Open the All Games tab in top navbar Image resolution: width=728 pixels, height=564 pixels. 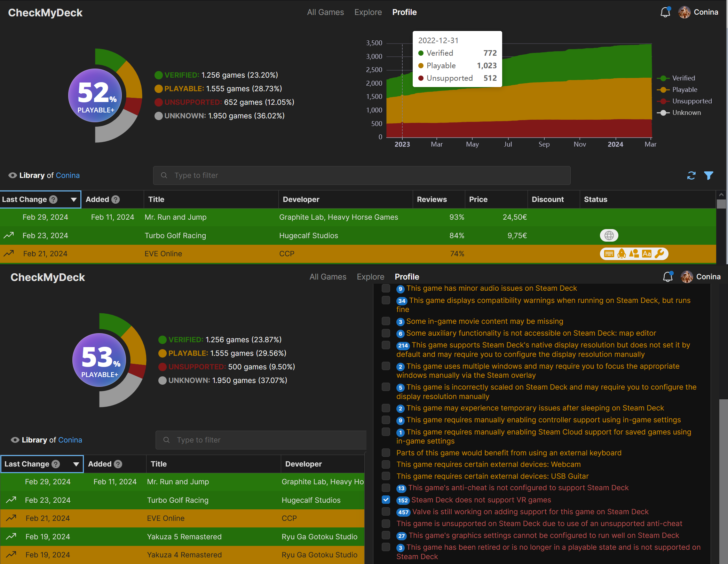tap(325, 12)
